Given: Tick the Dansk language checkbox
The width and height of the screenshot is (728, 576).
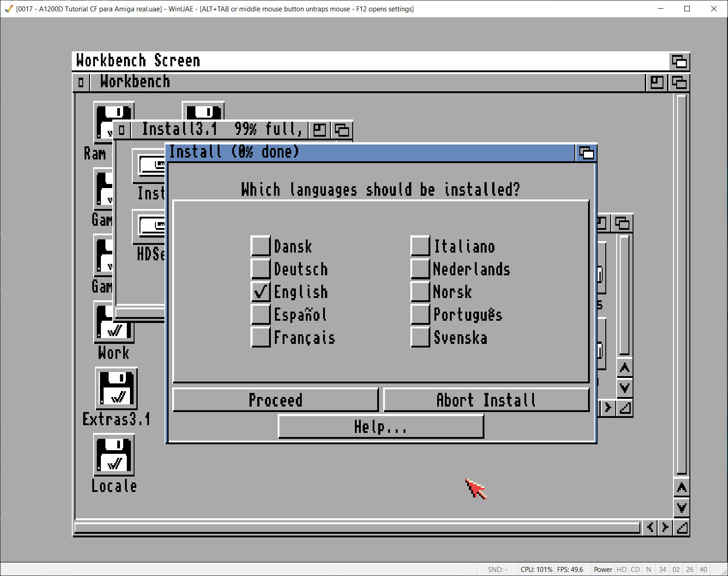Looking at the screenshot, I should pyautogui.click(x=261, y=246).
